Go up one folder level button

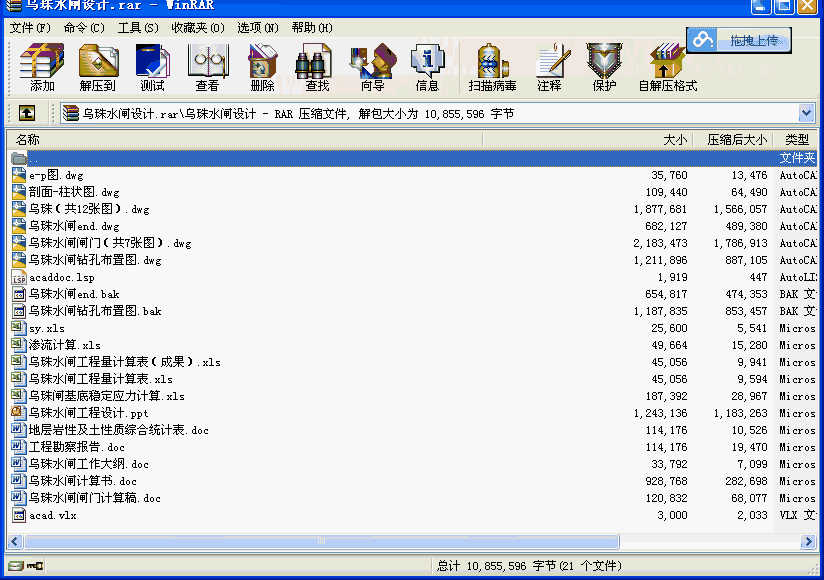point(27,113)
